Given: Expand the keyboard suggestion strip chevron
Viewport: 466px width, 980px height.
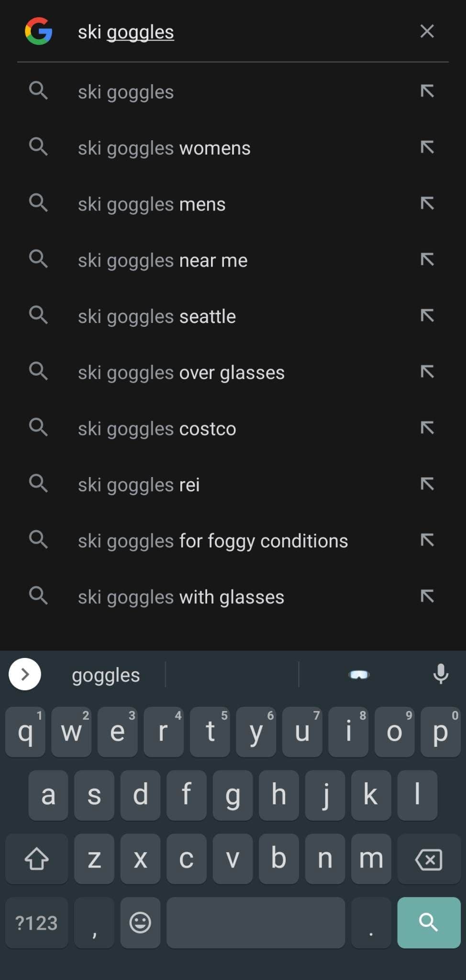Looking at the screenshot, I should [x=25, y=674].
